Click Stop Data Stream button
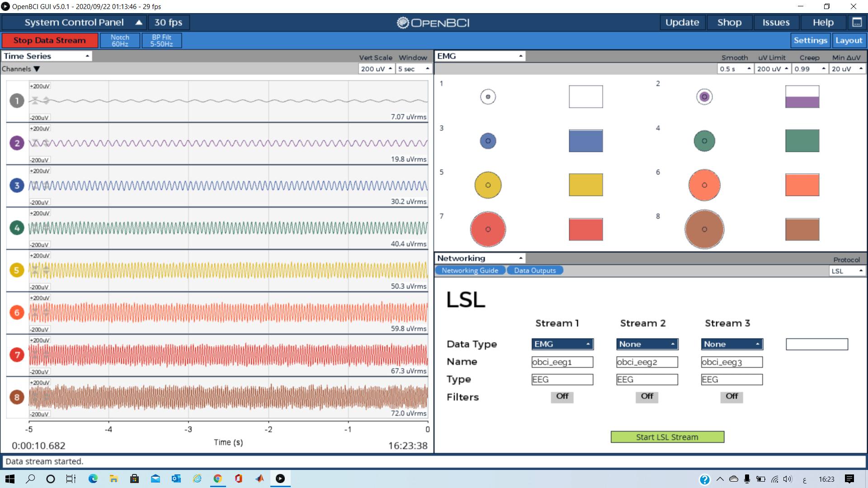This screenshot has width=868, height=488. click(50, 40)
